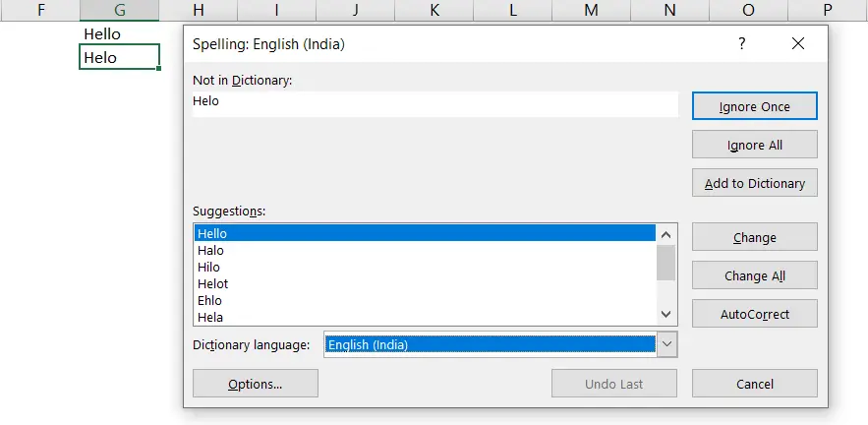
Task: Expand the Dictionary language dropdown arrow
Action: pyautogui.click(x=666, y=344)
